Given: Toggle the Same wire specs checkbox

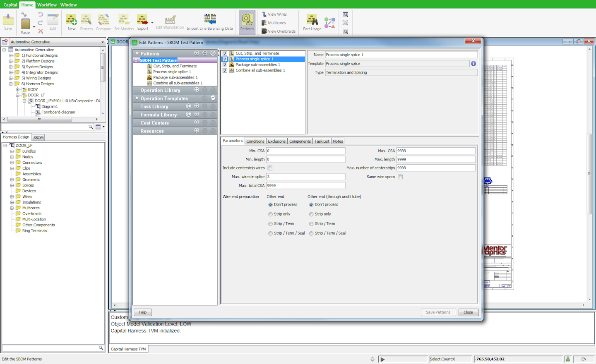Looking at the screenshot, I should 400,177.
